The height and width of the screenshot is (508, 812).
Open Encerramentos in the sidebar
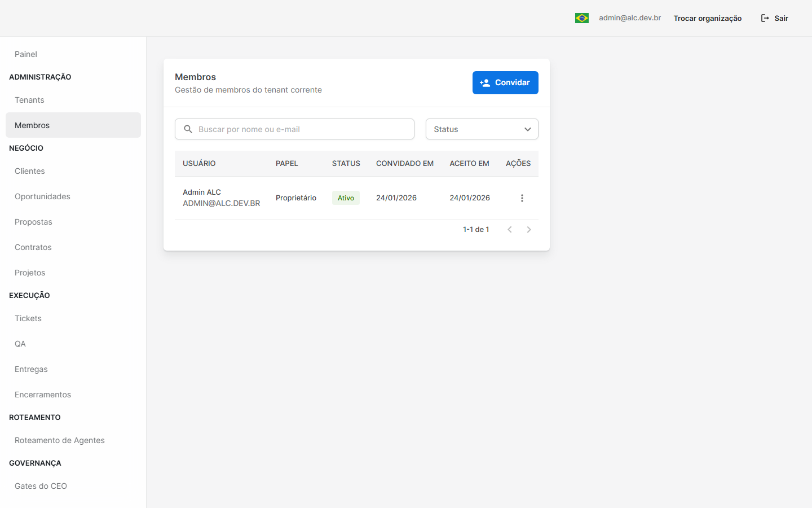click(x=73, y=395)
